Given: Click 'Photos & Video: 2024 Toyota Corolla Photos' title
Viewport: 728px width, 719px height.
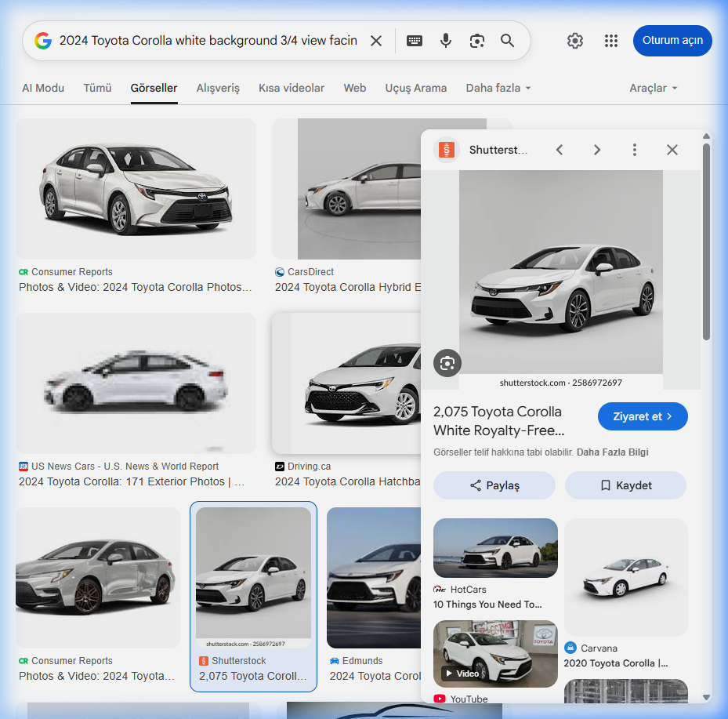Looking at the screenshot, I should click(x=135, y=287).
